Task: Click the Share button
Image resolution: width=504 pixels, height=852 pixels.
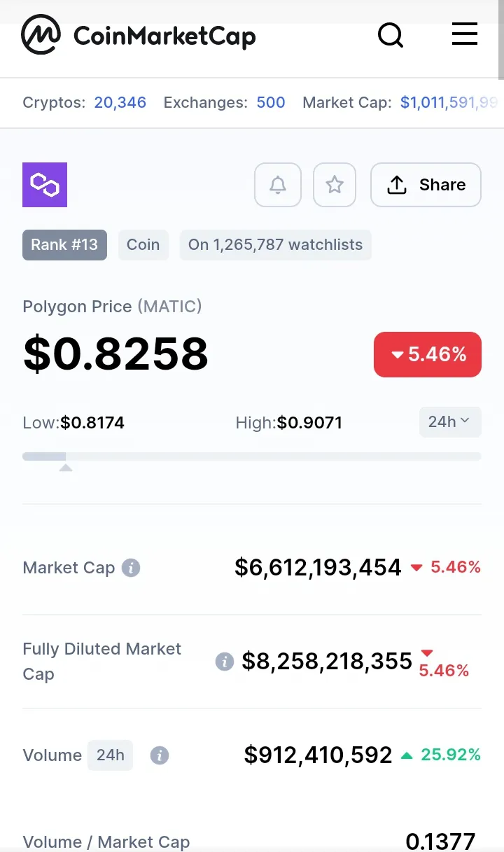Action: pyautogui.click(x=426, y=185)
